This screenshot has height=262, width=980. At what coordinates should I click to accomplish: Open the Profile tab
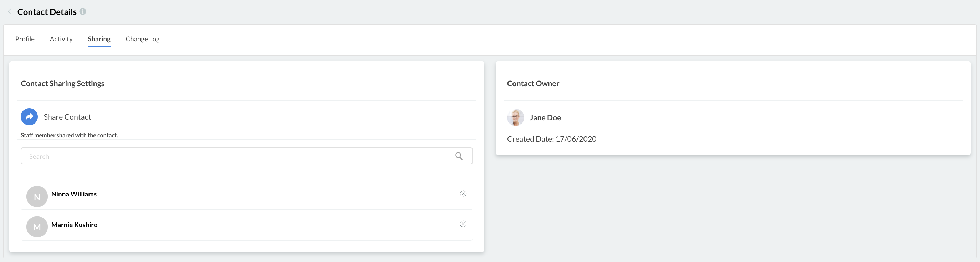click(25, 39)
